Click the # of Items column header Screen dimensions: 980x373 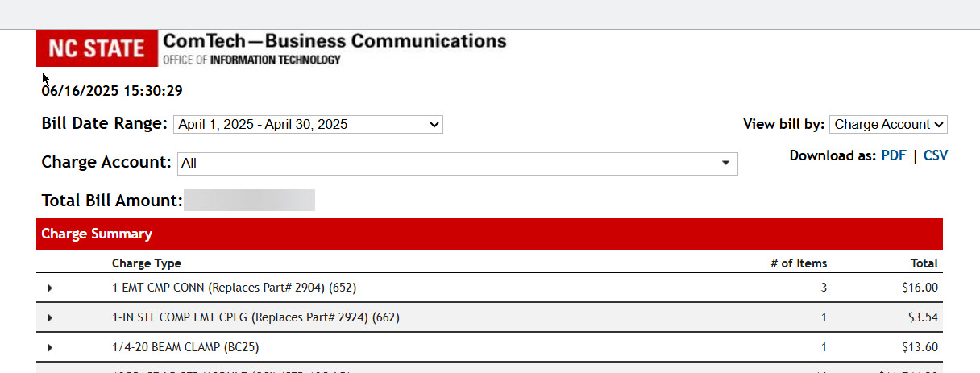[x=799, y=263]
